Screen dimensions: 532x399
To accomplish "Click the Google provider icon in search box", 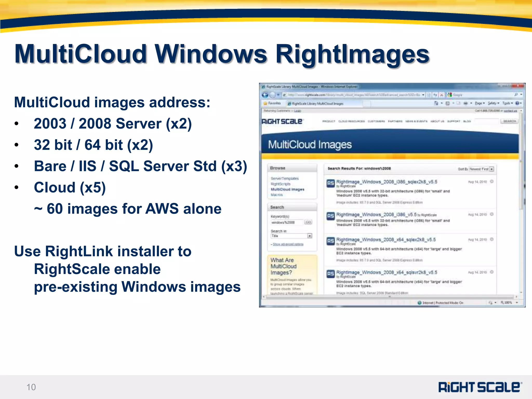I will tap(450, 95).
